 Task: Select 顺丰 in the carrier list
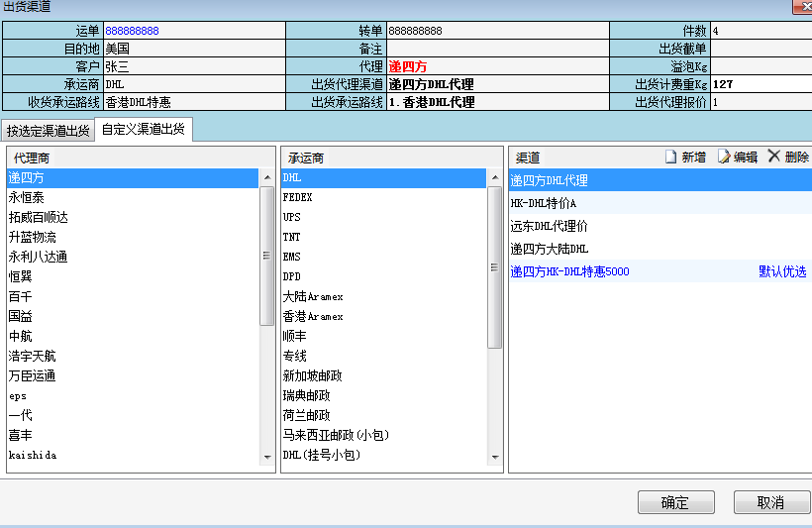click(295, 336)
